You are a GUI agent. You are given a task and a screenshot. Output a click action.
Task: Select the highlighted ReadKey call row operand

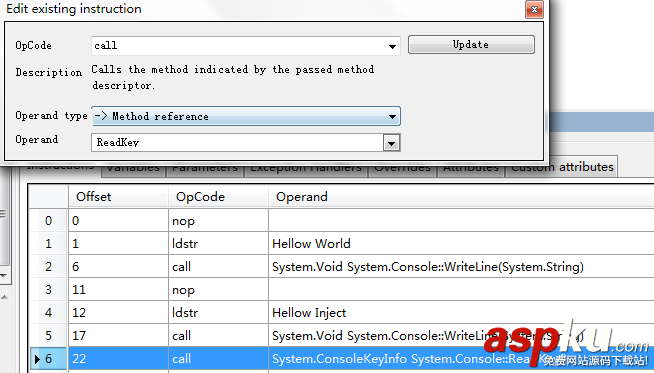point(461,358)
